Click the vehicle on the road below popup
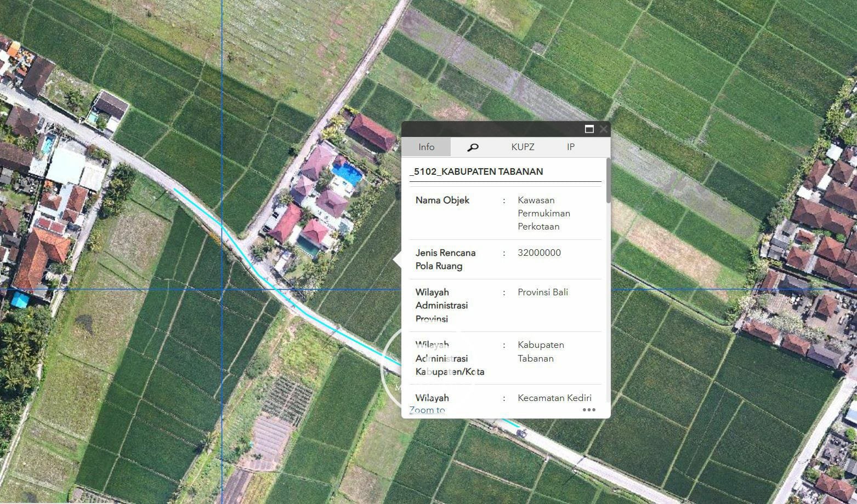 click(x=521, y=433)
